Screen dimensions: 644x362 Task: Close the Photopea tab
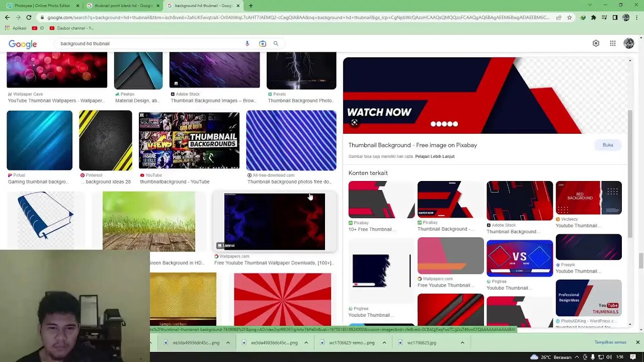(x=77, y=6)
